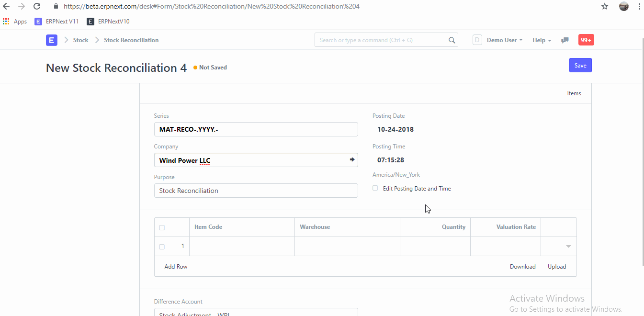644x316 pixels.
Task: Click the Google Apps launcher icon
Action: click(x=6, y=21)
